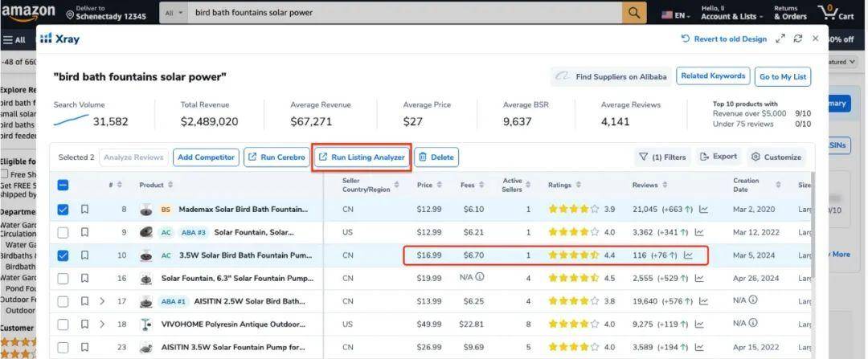Open review trend chart for 9,275 reviews

tap(699, 324)
